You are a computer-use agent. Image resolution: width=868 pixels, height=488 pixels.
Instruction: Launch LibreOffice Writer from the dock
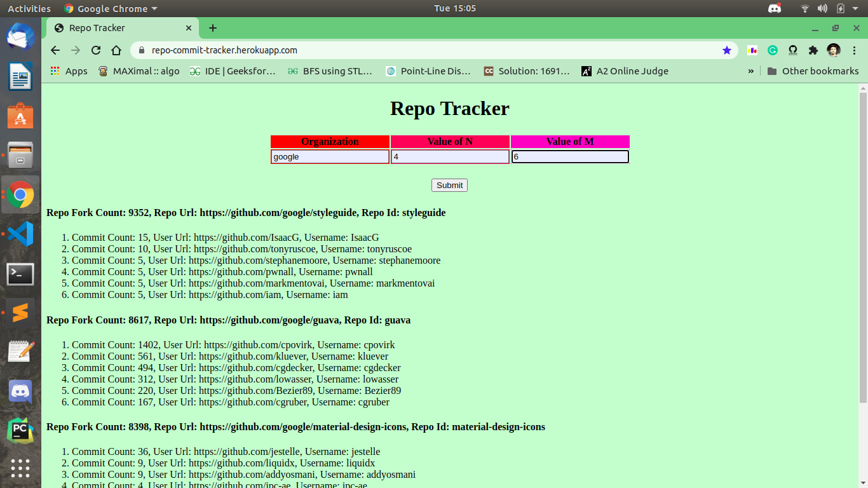point(20,76)
